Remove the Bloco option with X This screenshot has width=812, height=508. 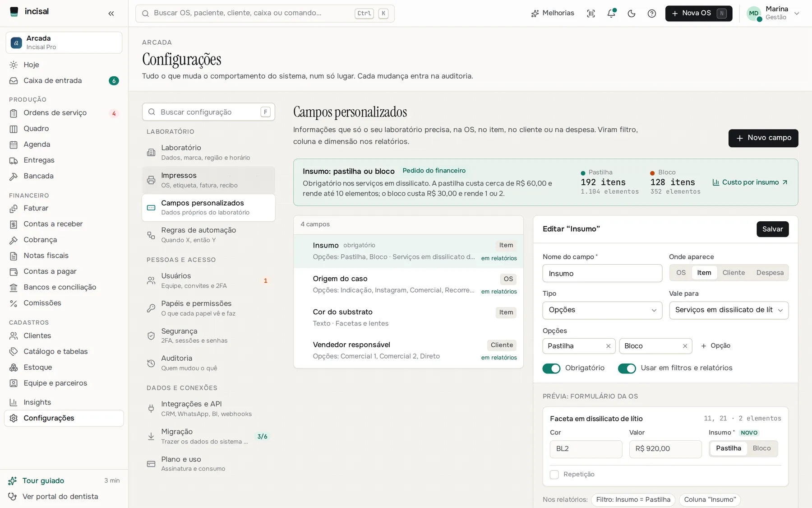pyautogui.click(x=685, y=346)
